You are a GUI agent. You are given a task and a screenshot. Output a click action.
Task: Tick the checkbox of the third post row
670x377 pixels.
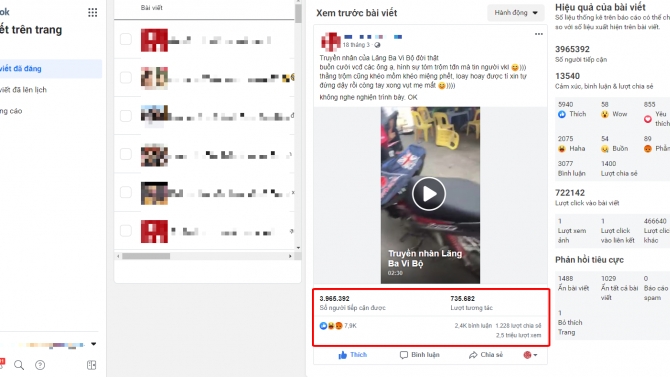pyautogui.click(x=126, y=115)
